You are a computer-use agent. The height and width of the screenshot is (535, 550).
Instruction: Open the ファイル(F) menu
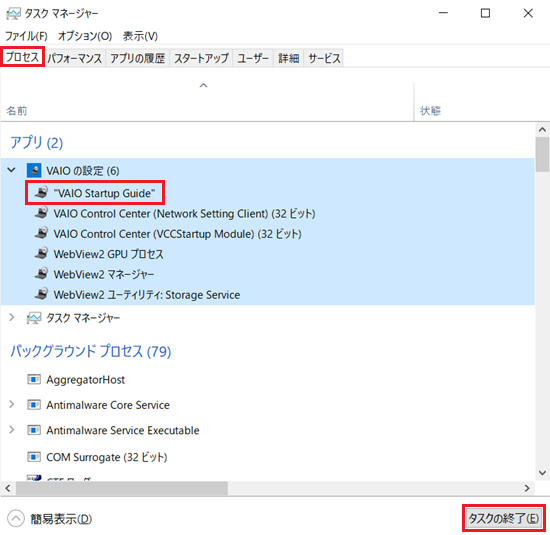point(26,36)
